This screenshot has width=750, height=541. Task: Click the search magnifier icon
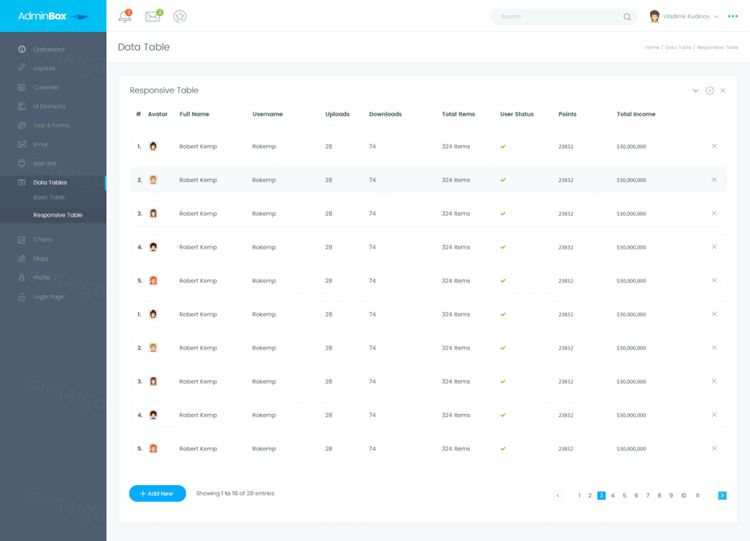pyautogui.click(x=627, y=17)
